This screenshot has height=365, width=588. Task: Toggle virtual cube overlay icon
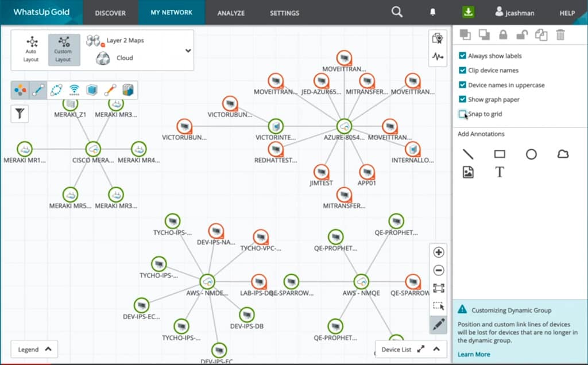coord(92,90)
